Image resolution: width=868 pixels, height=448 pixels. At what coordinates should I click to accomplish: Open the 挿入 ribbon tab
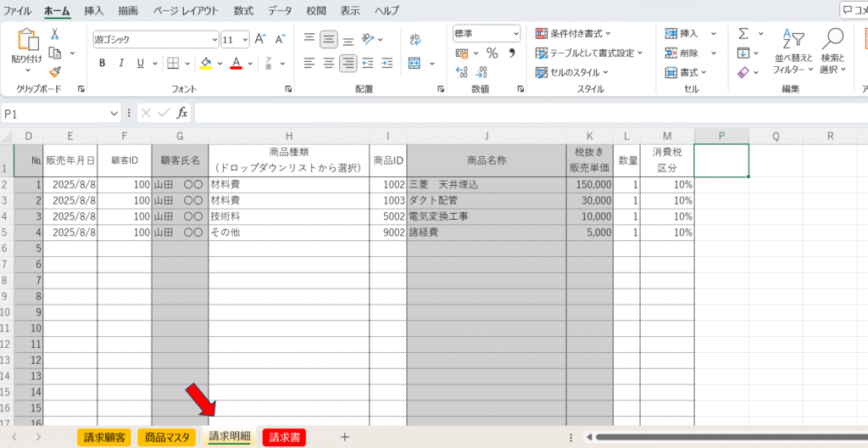point(94,11)
